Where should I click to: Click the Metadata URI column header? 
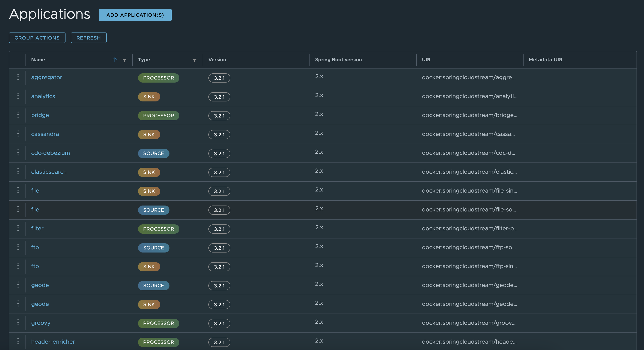point(545,60)
